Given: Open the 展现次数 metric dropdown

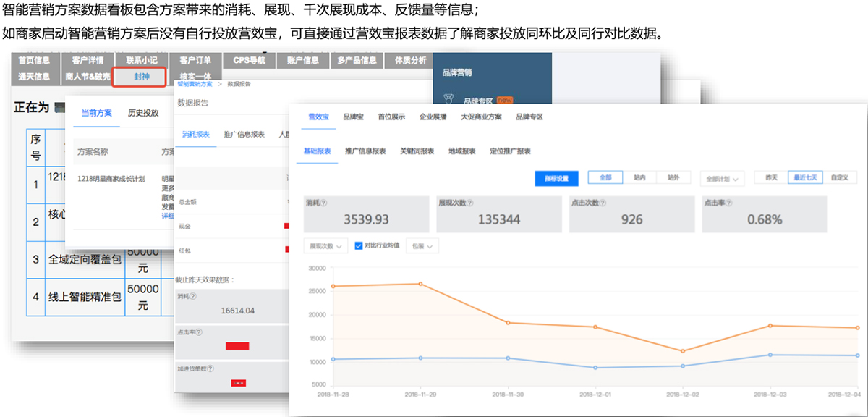Looking at the screenshot, I should pyautogui.click(x=327, y=246).
